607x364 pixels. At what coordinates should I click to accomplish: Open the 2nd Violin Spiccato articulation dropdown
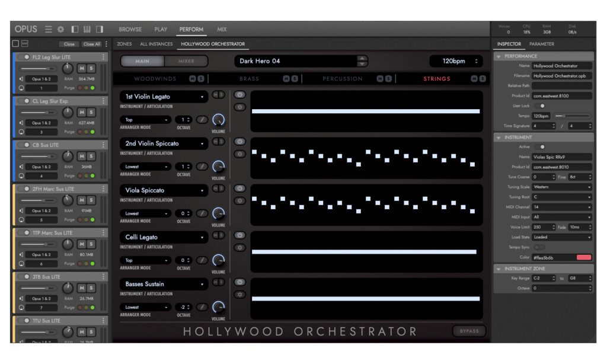coord(164,143)
